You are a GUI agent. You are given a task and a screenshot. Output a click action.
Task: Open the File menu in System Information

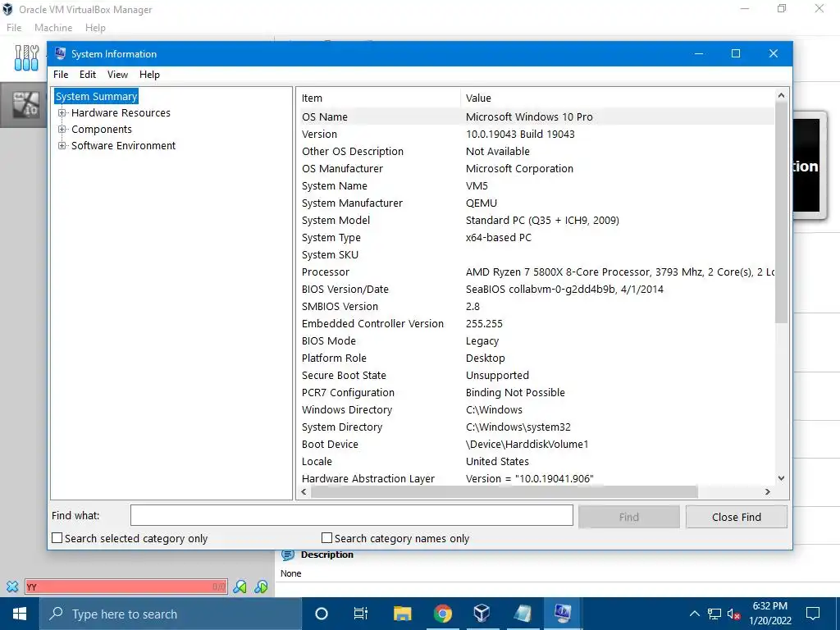coord(61,75)
